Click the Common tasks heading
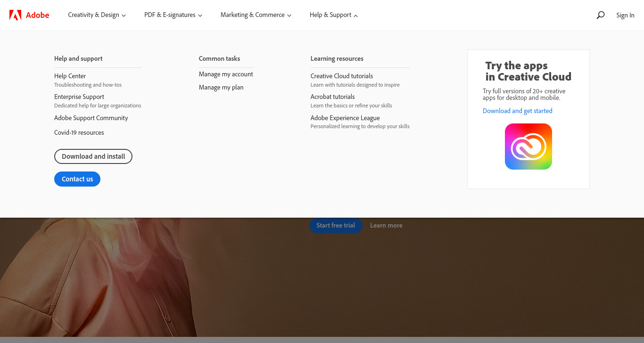 pyautogui.click(x=219, y=58)
